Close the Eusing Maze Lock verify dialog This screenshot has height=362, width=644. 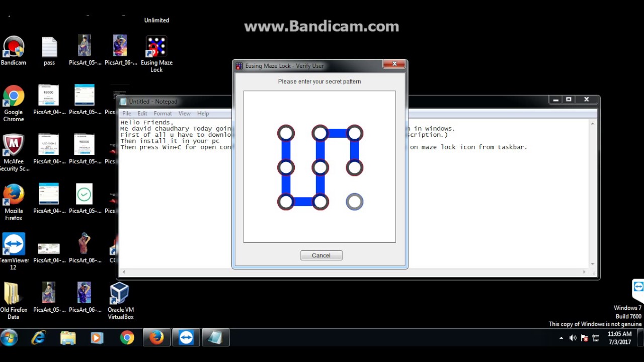pos(394,64)
